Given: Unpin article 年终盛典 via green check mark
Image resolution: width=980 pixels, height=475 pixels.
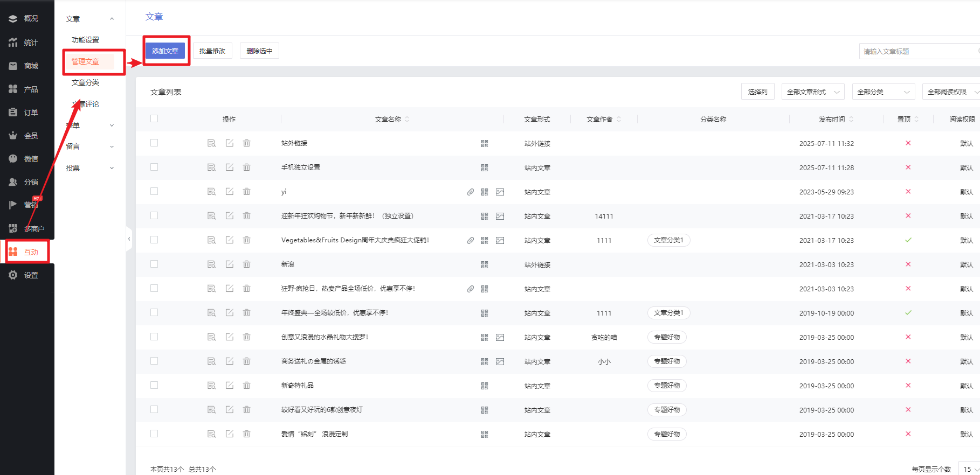Looking at the screenshot, I should point(908,313).
